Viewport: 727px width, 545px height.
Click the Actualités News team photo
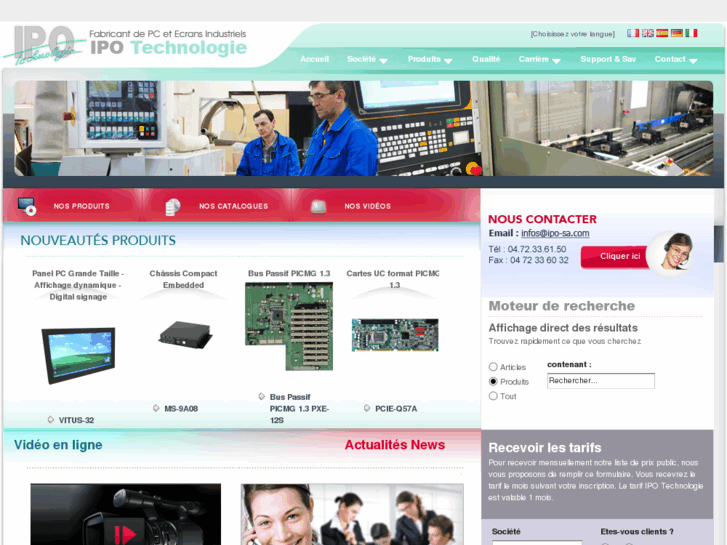tap(352, 514)
